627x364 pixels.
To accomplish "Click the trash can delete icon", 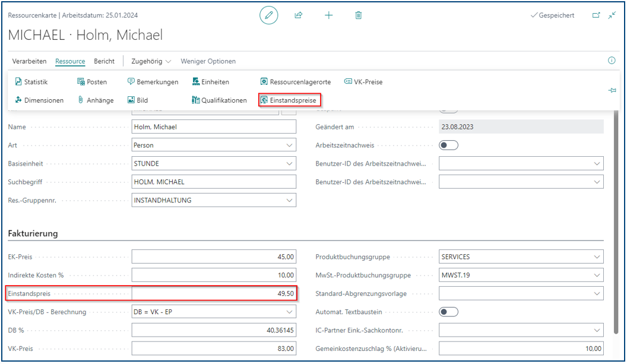I will pyautogui.click(x=358, y=15).
